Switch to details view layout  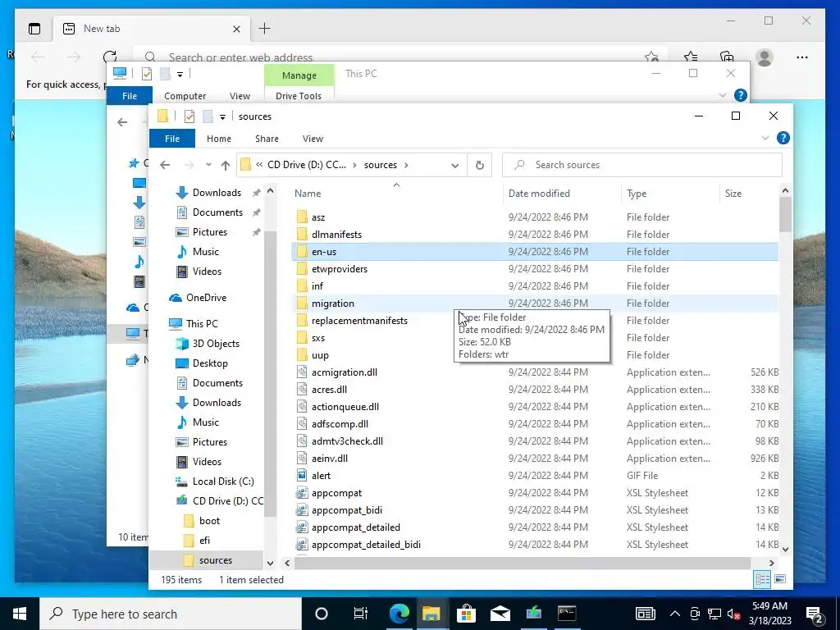click(x=762, y=579)
